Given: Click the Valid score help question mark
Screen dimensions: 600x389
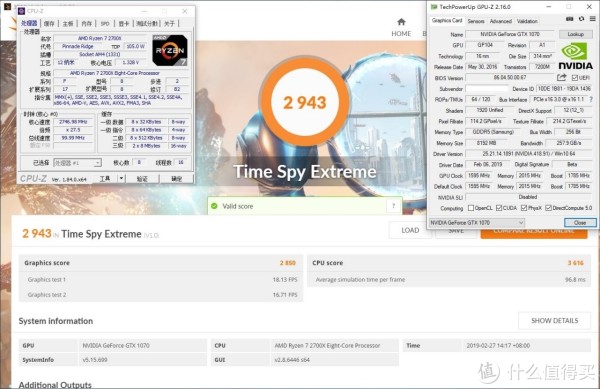Looking at the screenshot, I should tap(393, 206).
